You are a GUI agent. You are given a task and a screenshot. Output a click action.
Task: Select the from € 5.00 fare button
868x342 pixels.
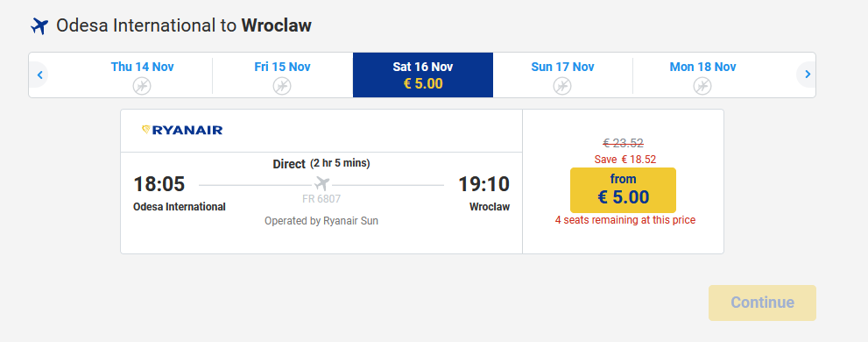click(623, 190)
